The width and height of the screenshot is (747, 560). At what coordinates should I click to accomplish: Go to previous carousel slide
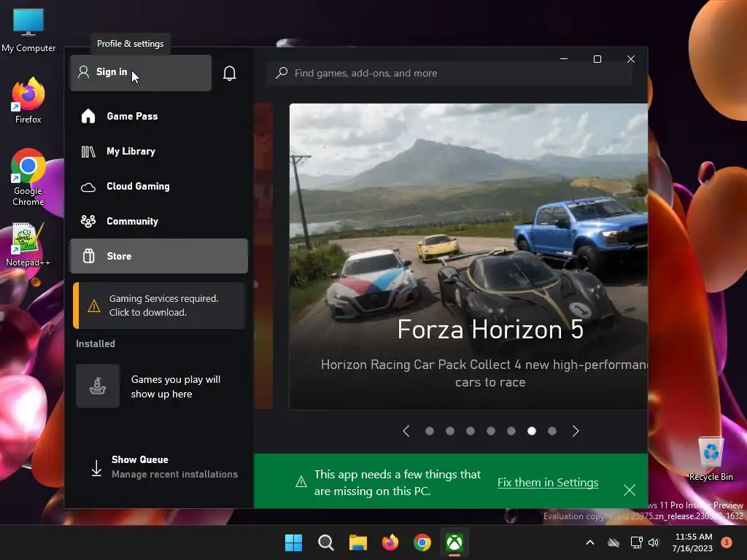point(406,431)
